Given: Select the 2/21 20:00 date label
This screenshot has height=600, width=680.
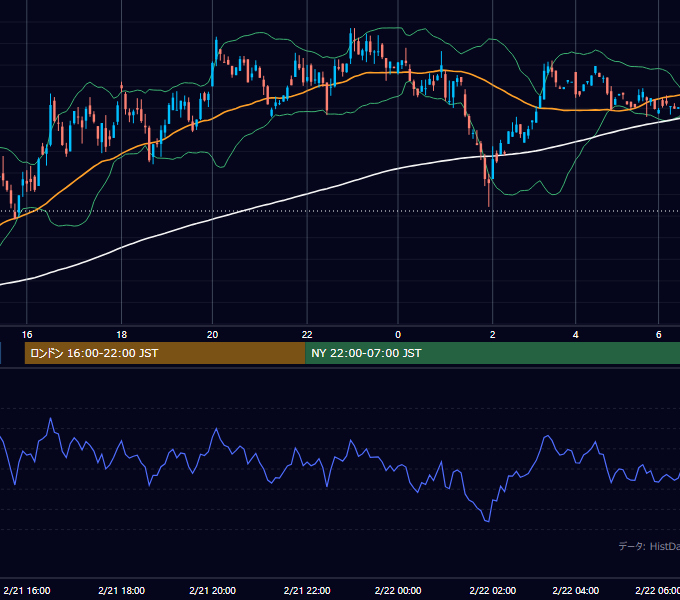Looking at the screenshot, I should point(212,590).
